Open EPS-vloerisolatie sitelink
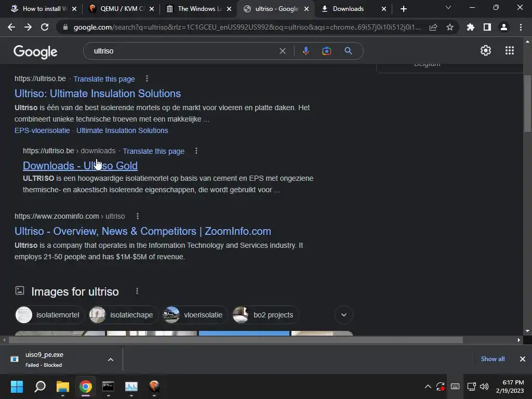Image resolution: width=532 pixels, height=399 pixels. tap(42, 130)
